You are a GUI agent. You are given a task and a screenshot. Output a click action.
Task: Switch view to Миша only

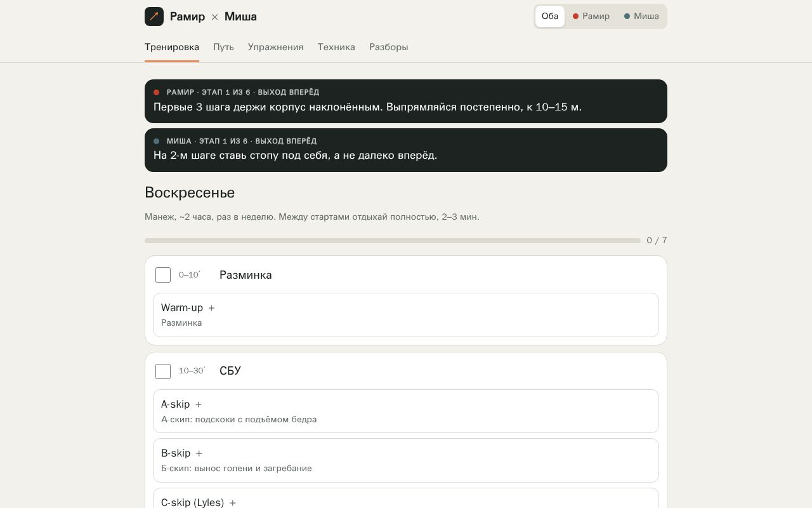tap(641, 17)
